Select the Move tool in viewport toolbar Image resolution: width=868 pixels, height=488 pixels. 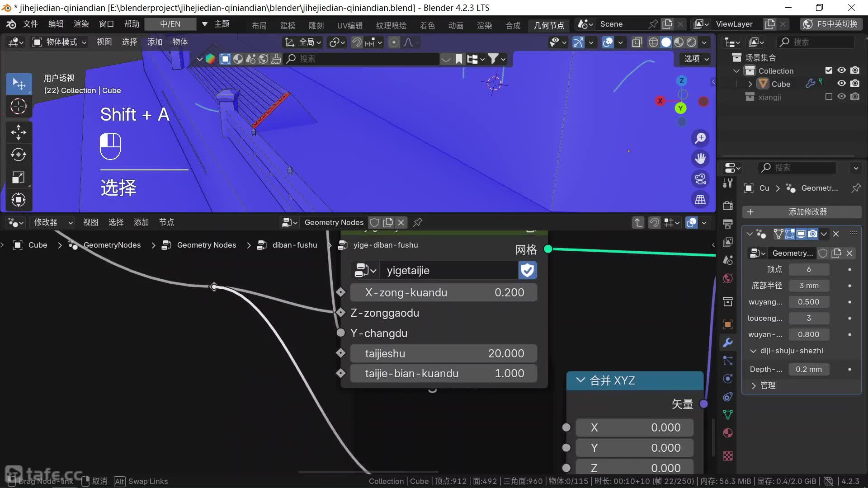pos(18,132)
